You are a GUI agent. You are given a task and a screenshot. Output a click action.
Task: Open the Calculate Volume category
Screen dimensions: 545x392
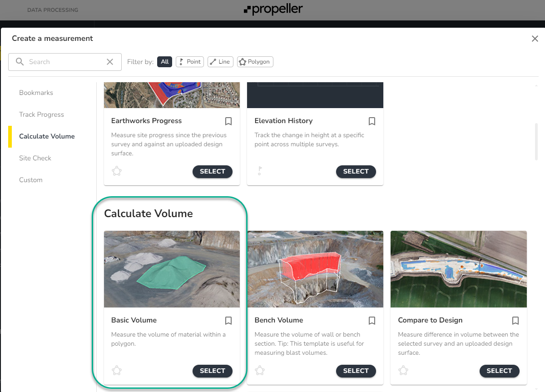tap(47, 136)
